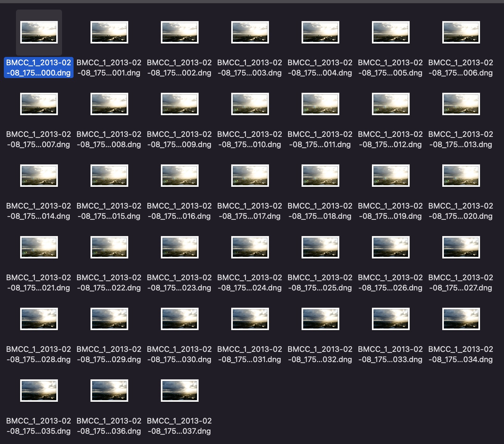This screenshot has width=504, height=444.
Task: Click the file name ending 032.dng
Action: coord(320,354)
